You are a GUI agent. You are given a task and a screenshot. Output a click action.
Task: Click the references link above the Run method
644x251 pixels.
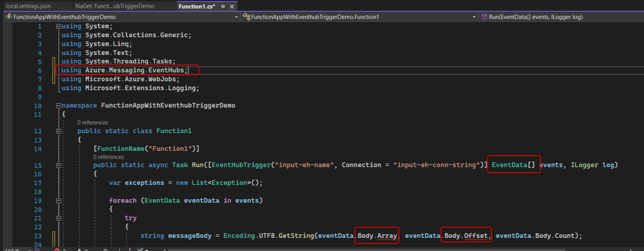coord(108,157)
